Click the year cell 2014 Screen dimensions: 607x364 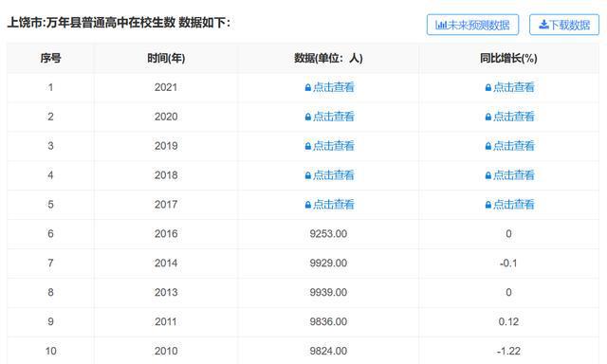166,263
